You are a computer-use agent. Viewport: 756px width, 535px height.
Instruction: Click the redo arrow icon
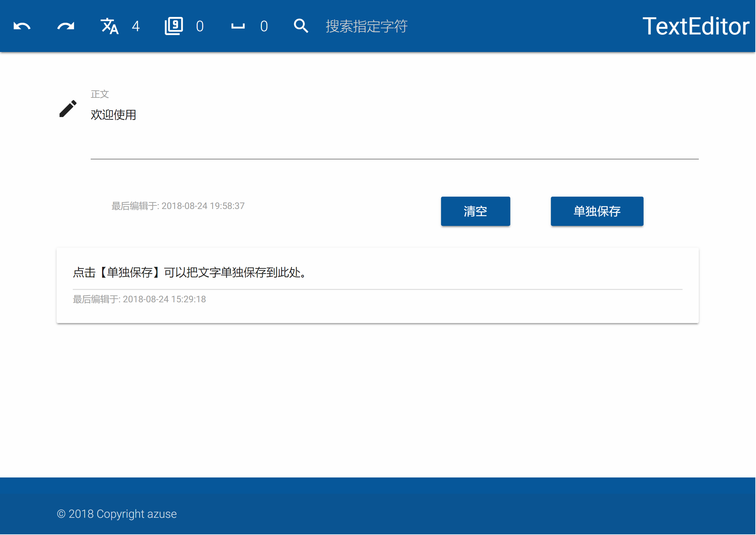pyautogui.click(x=65, y=26)
